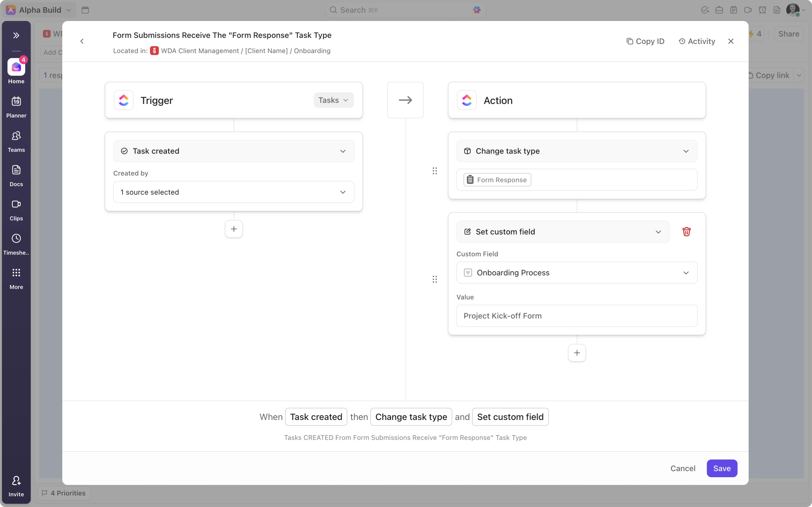Open the Teams sidebar item
The image size is (812, 507).
16,141
